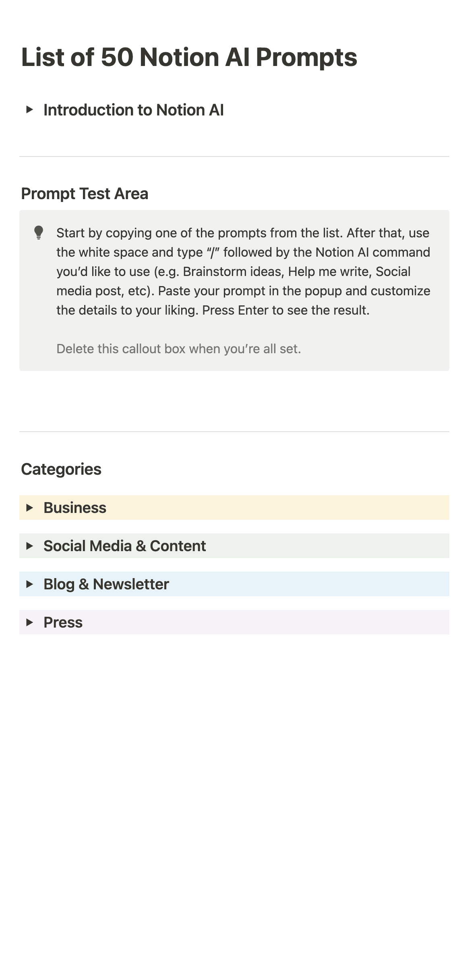Click the Press label in the purple row
This screenshot has height=980, width=453.
[x=63, y=622]
